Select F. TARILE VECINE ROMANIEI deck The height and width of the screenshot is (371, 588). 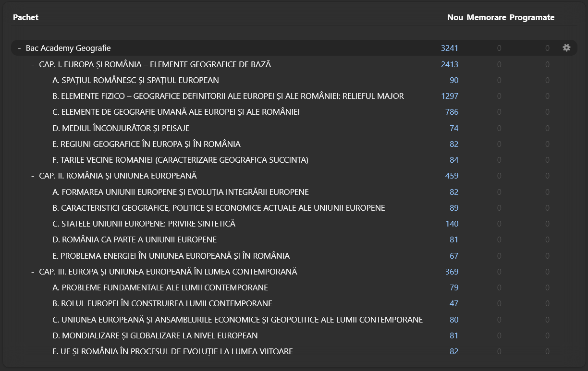(180, 160)
